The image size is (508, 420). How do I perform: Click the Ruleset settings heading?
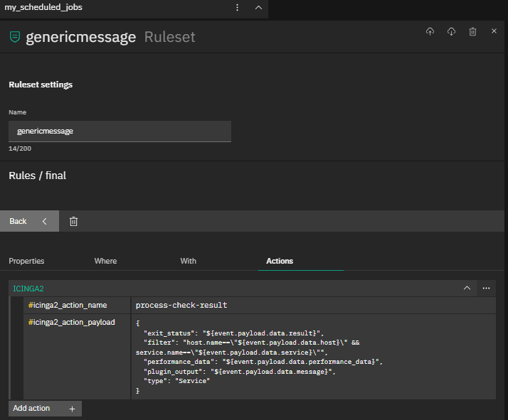[41, 85]
